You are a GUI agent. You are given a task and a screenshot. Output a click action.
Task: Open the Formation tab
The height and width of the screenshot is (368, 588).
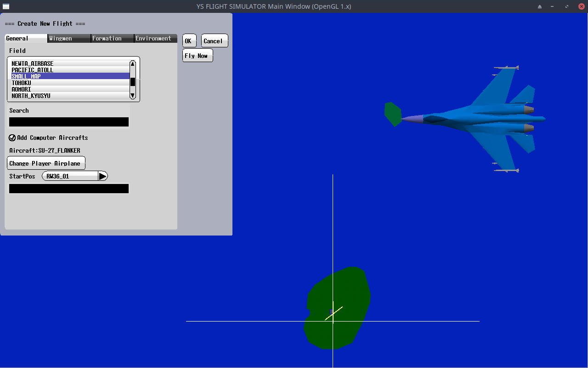[x=113, y=38]
